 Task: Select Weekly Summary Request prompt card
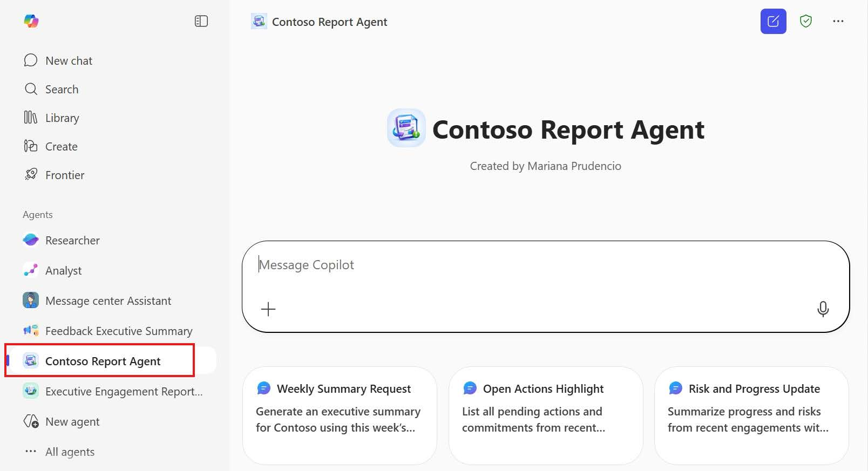pos(340,415)
